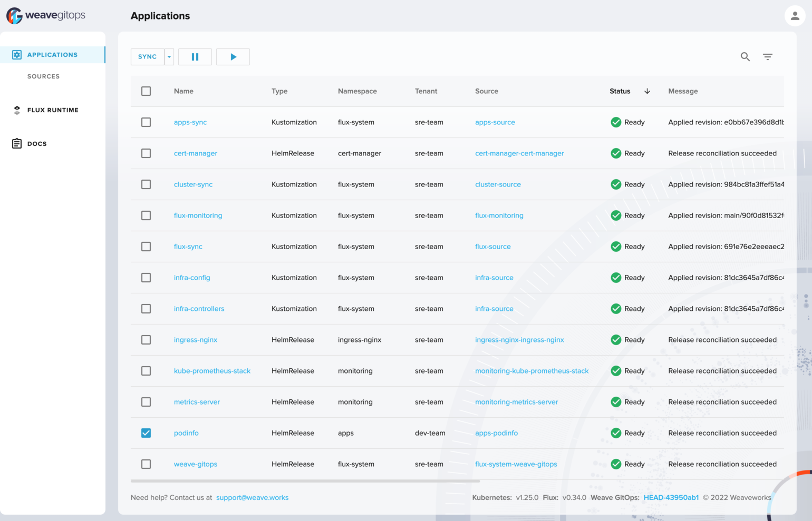The image size is (812, 521).
Task: Click the horizontal table scrollbar
Action: coord(305,481)
